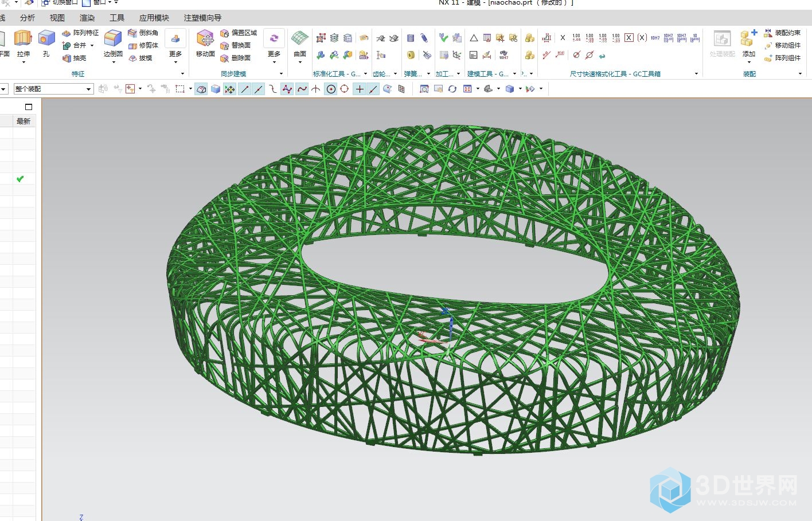Toggle the snap pole curve option

pos(287,89)
